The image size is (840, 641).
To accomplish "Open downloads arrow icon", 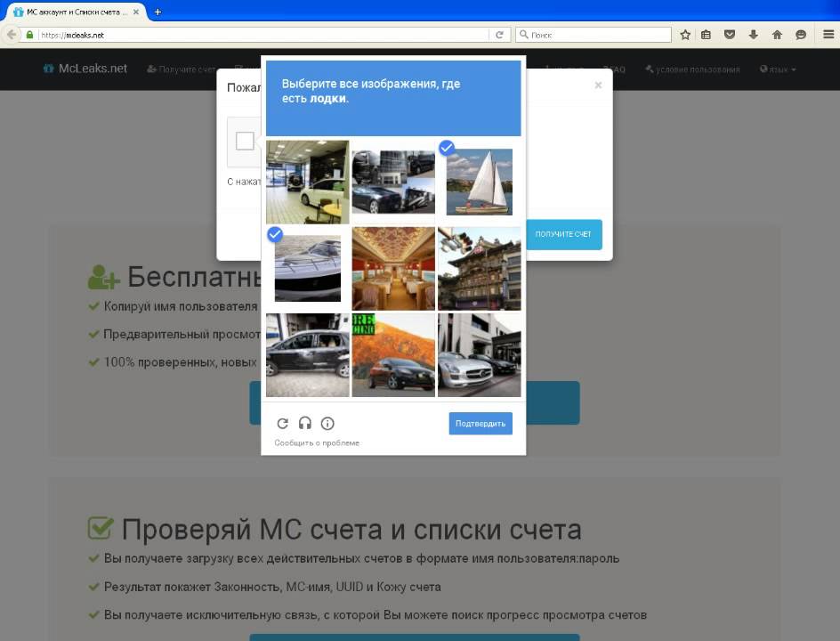I will click(753, 35).
